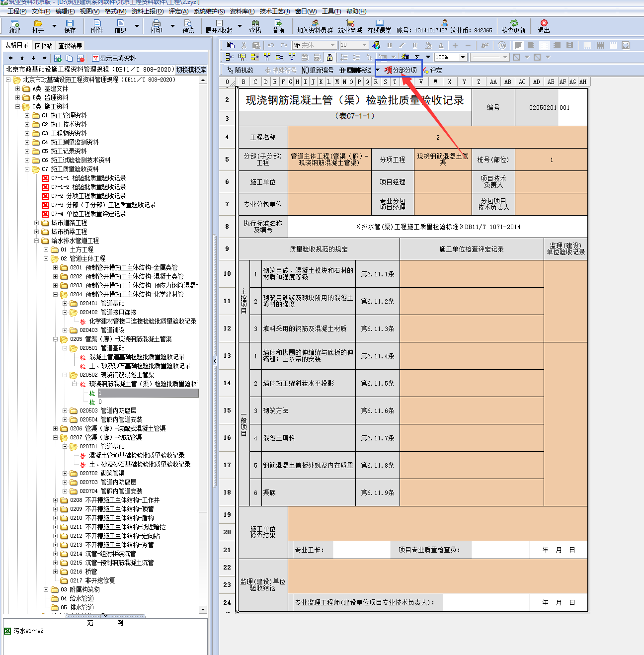Open the 编辑(E) menu
644x655 pixels.
coord(65,11)
